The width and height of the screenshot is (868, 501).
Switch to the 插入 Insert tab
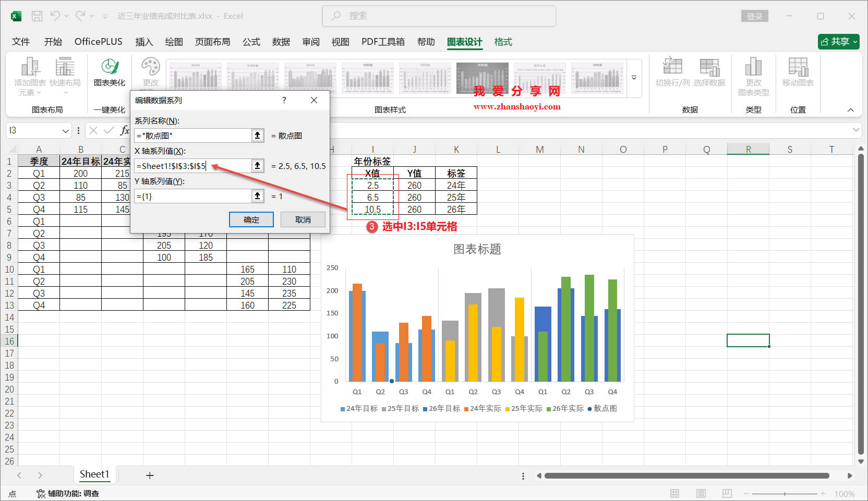[144, 42]
